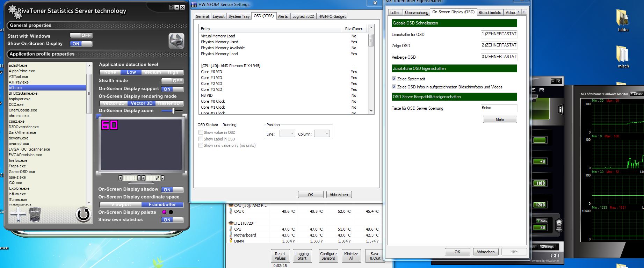Toggle Start with Windows switch
The image size is (644, 268).
[81, 36]
